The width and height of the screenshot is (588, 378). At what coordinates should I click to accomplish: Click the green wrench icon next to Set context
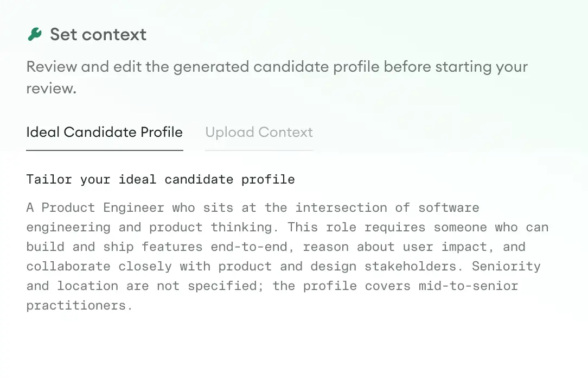tap(34, 34)
